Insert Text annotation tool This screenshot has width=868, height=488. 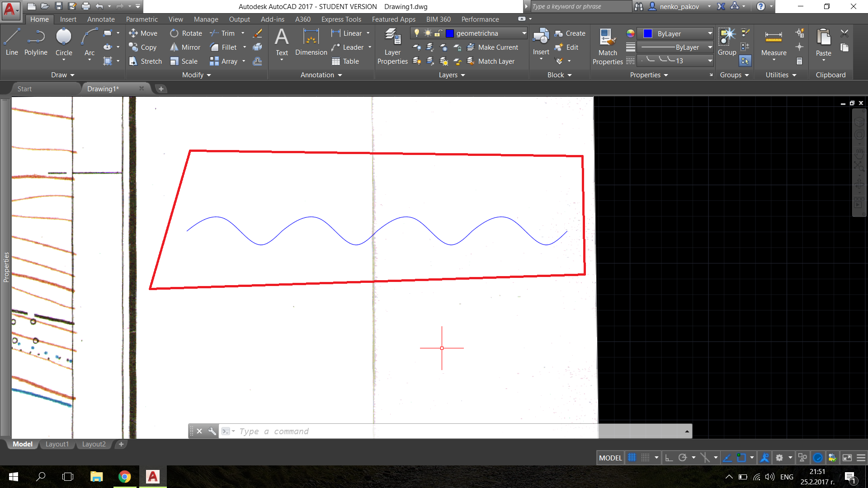point(282,42)
